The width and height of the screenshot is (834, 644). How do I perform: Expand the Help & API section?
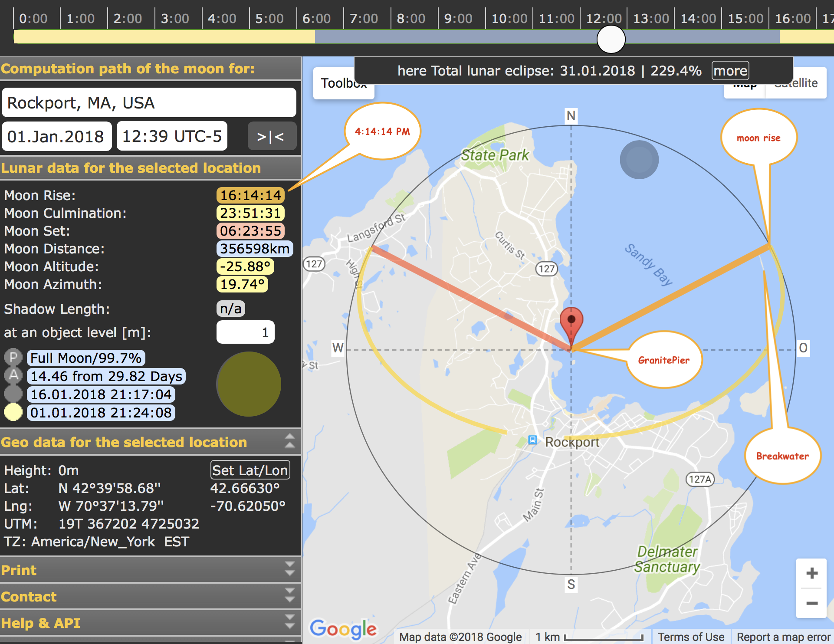click(289, 622)
